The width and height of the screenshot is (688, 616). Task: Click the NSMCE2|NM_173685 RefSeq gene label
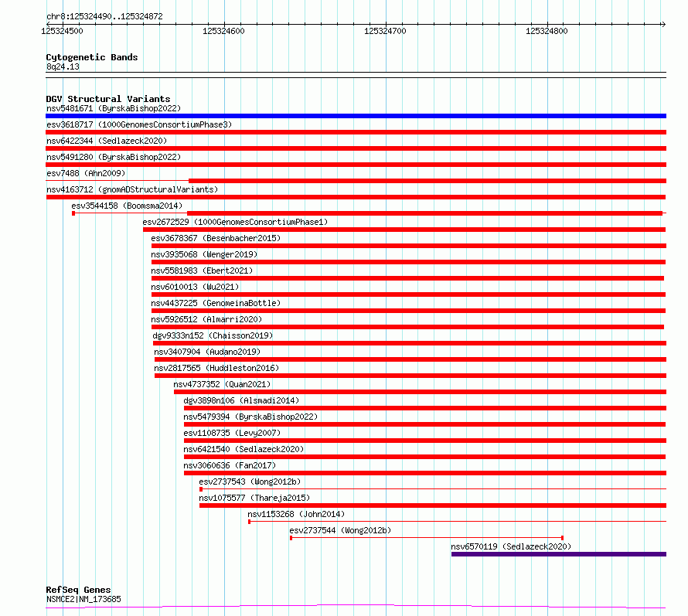click(x=83, y=599)
